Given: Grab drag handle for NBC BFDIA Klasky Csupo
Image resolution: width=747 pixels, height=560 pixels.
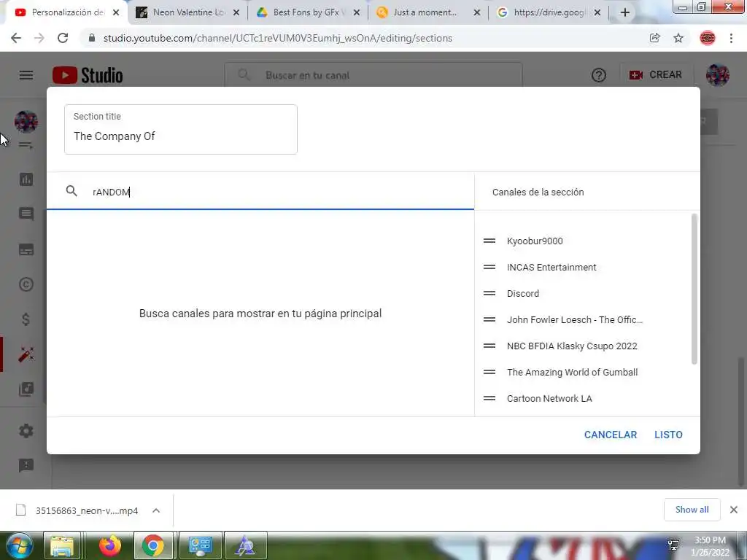Looking at the screenshot, I should (489, 346).
